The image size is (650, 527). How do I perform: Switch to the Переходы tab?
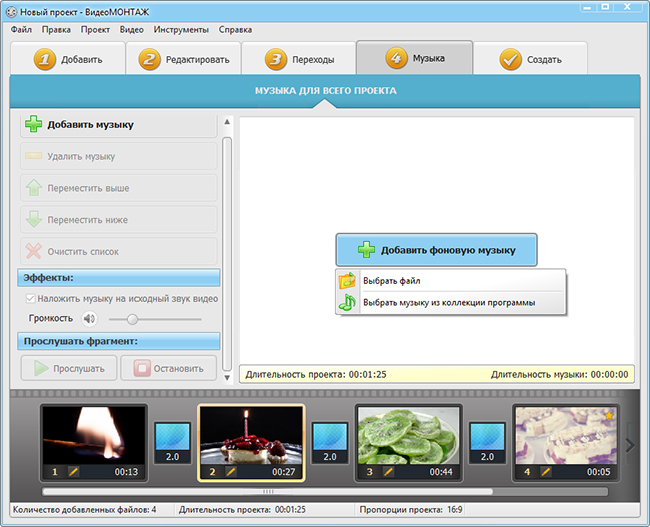click(299, 59)
